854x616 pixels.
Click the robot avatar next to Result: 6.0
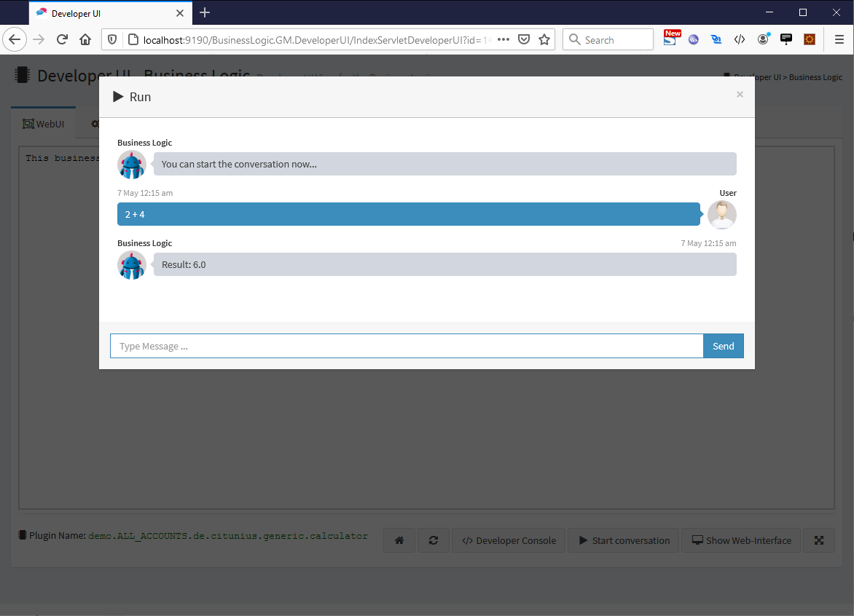132,265
